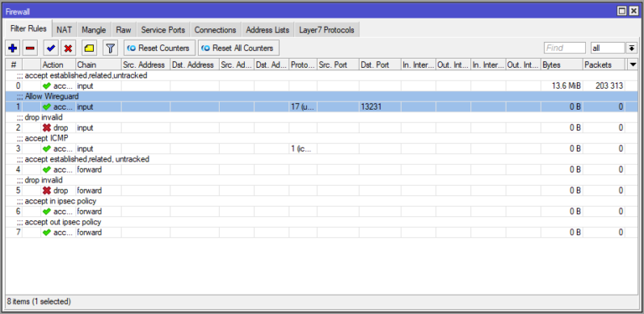Click red drop icon on rule 5

(x=46, y=191)
